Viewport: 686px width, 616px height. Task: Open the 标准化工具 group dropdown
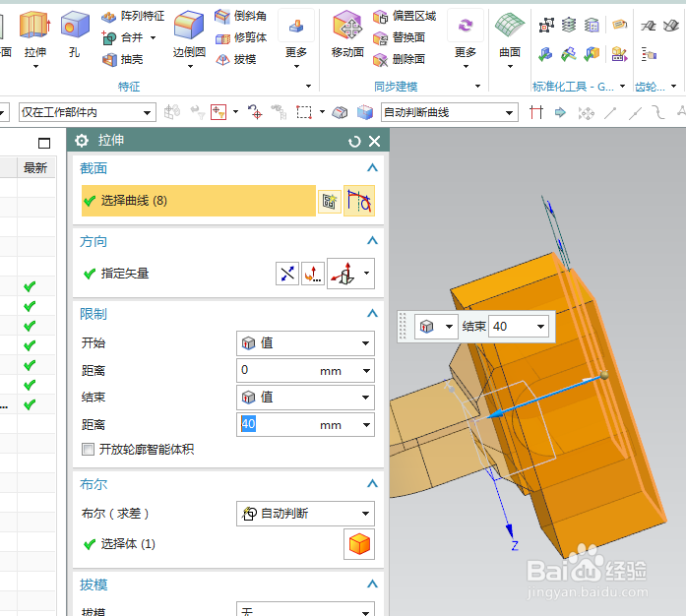[x=623, y=87]
